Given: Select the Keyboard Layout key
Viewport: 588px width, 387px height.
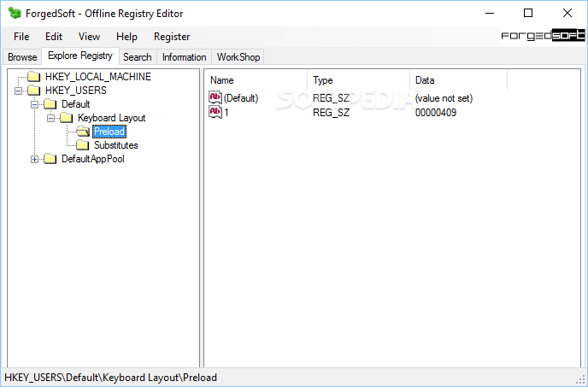Looking at the screenshot, I should [111, 118].
